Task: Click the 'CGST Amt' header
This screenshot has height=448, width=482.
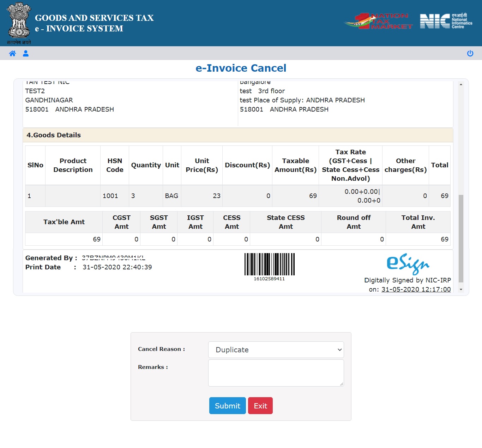Action: pos(121,222)
